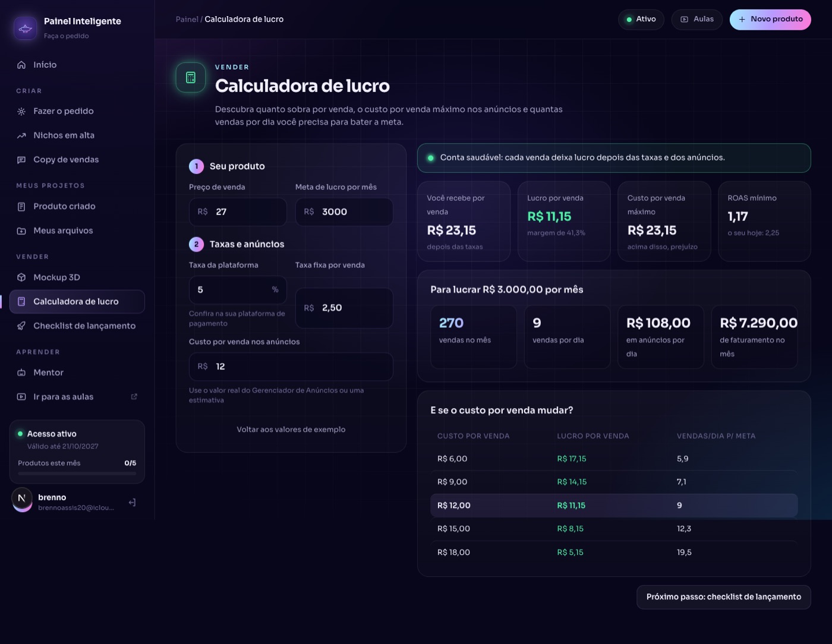
Task: Select the highlighted R$ 12,00 table row
Action: pos(614,506)
